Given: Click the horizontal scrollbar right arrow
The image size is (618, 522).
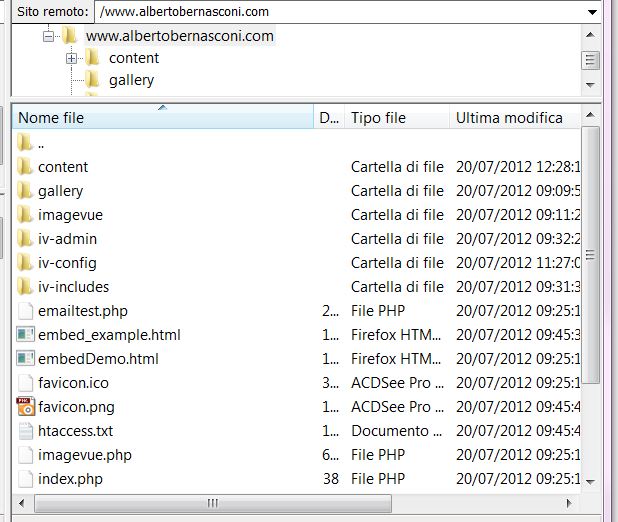Looking at the screenshot, I should pyautogui.click(x=569, y=503).
